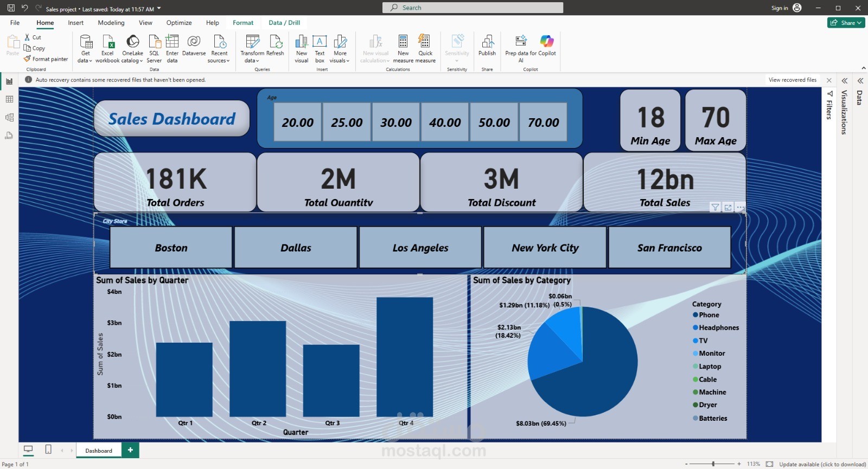The image size is (868, 469).
Task: Toggle the 30.00 age slicer tile
Action: (396, 123)
